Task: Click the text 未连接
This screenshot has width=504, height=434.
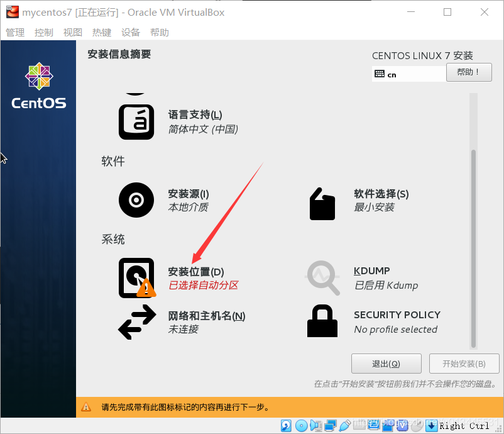Action: (x=184, y=329)
